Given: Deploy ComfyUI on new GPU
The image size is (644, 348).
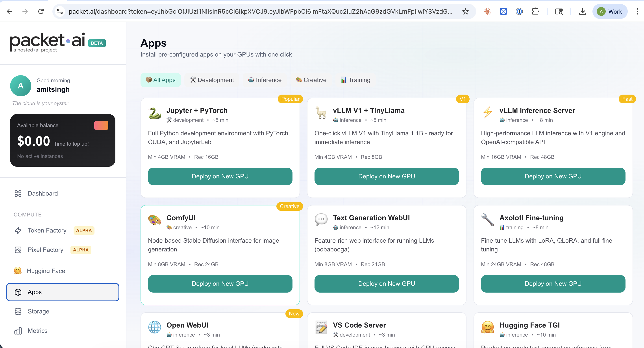Looking at the screenshot, I should [220, 284].
